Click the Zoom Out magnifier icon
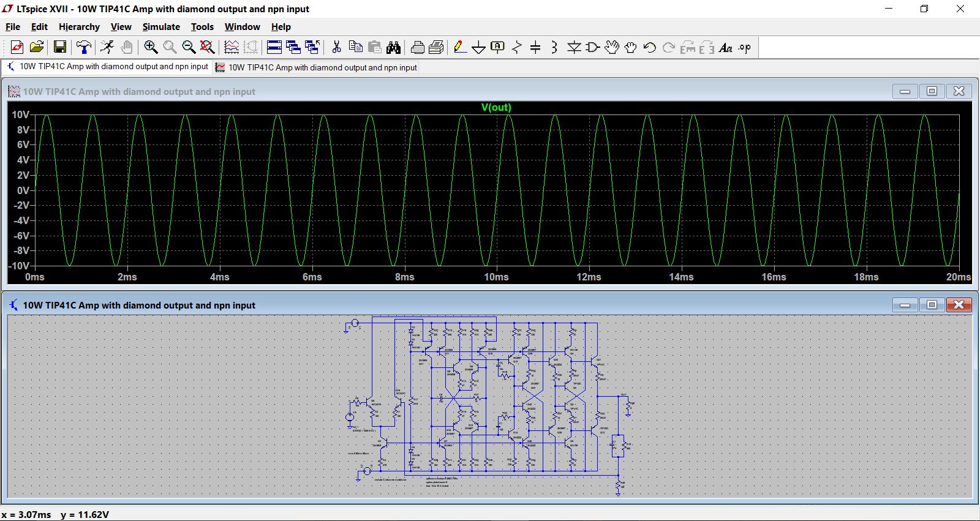This screenshot has width=980, height=521. pos(189,47)
